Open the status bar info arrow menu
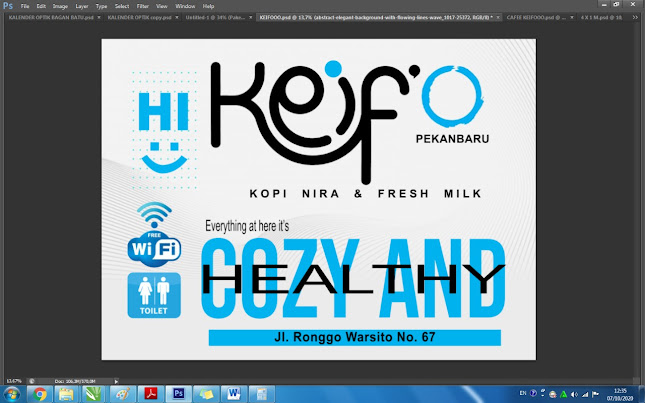The width and height of the screenshot is (645, 403). pos(116,380)
